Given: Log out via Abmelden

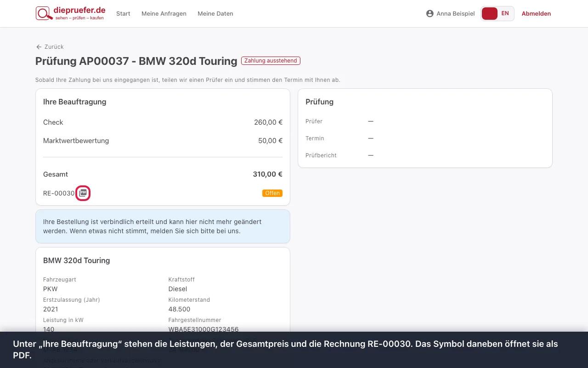Looking at the screenshot, I should point(536,14).
